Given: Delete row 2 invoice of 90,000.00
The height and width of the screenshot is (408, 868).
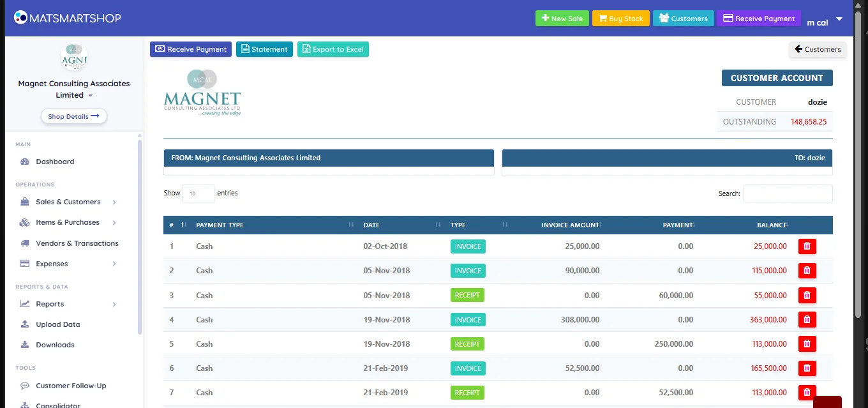Looking at the screenshot, I should point(807,271).
